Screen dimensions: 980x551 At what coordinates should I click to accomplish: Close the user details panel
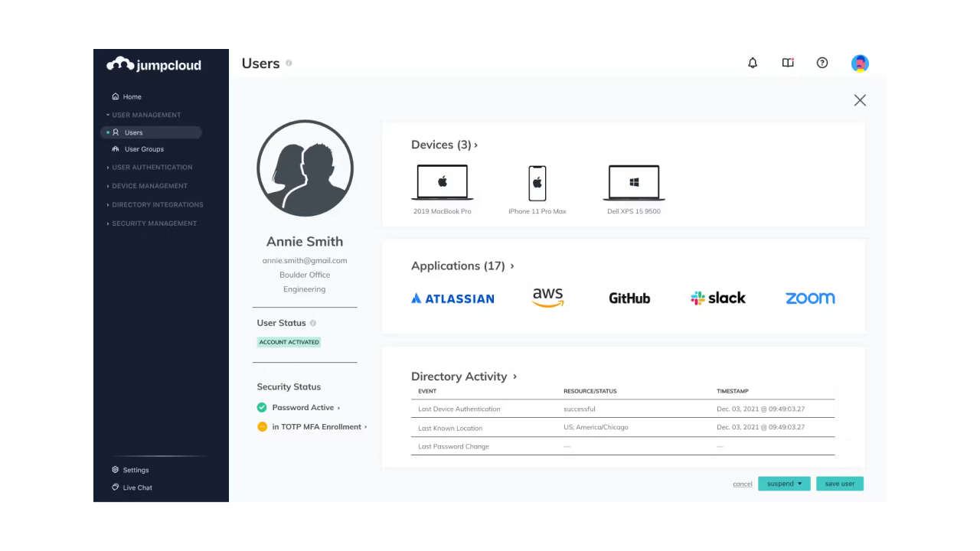coord(860,100)
